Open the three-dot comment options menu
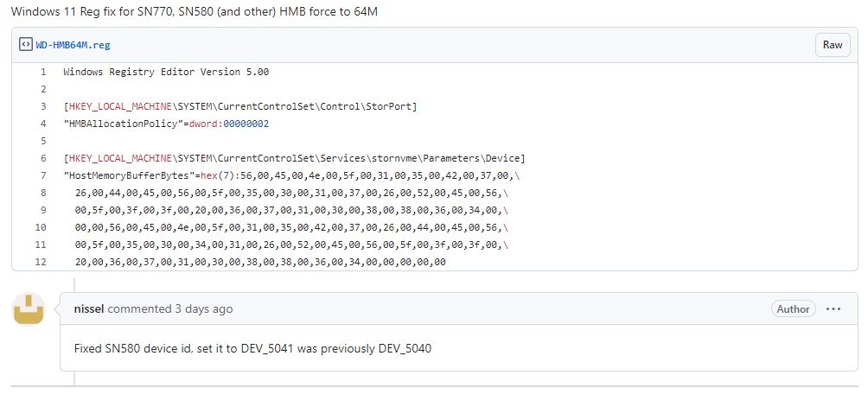The width and height of the screenshot is (868, 394). click(833, 308)
